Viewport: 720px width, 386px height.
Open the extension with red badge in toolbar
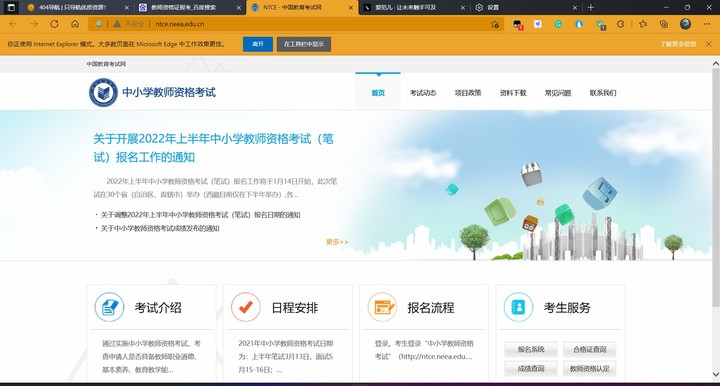coord(518,24)
